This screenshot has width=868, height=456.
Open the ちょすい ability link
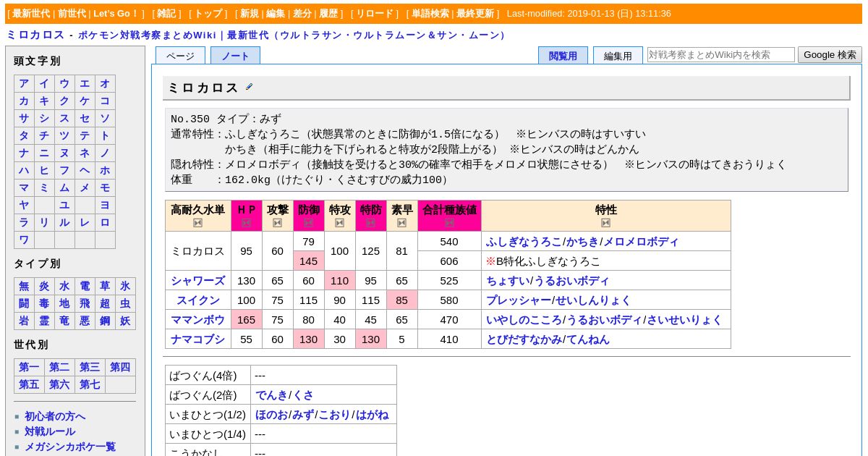pyautogui.click(x=507, y=281)
